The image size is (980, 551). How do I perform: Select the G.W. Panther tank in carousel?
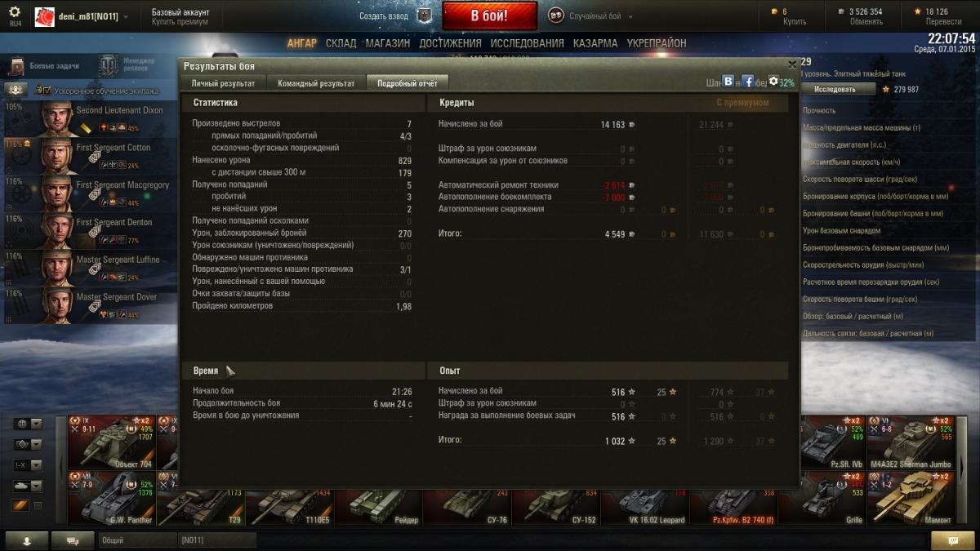112,497
